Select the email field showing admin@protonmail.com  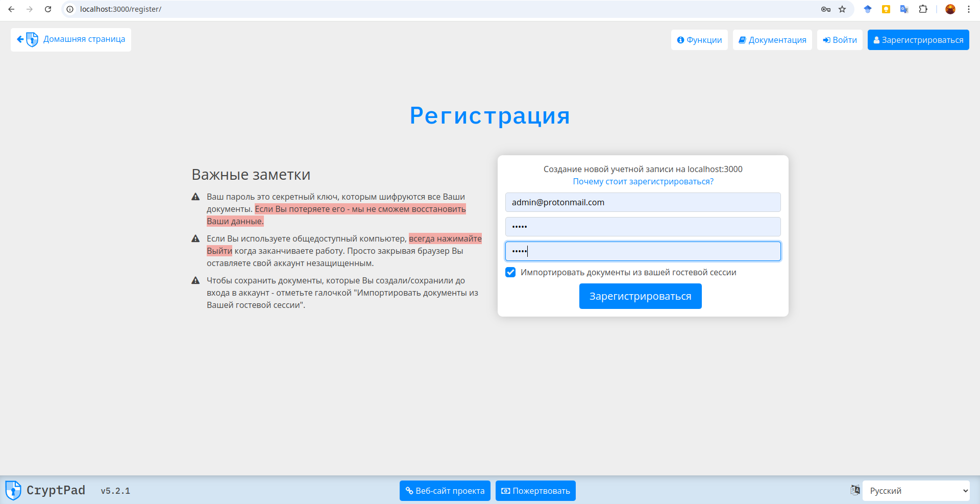coord(643,202)
